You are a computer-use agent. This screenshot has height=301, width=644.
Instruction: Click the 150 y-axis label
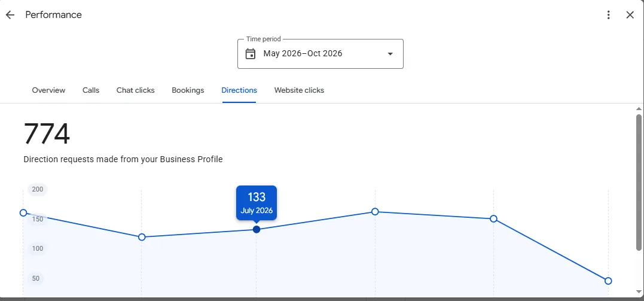(38, 219)
